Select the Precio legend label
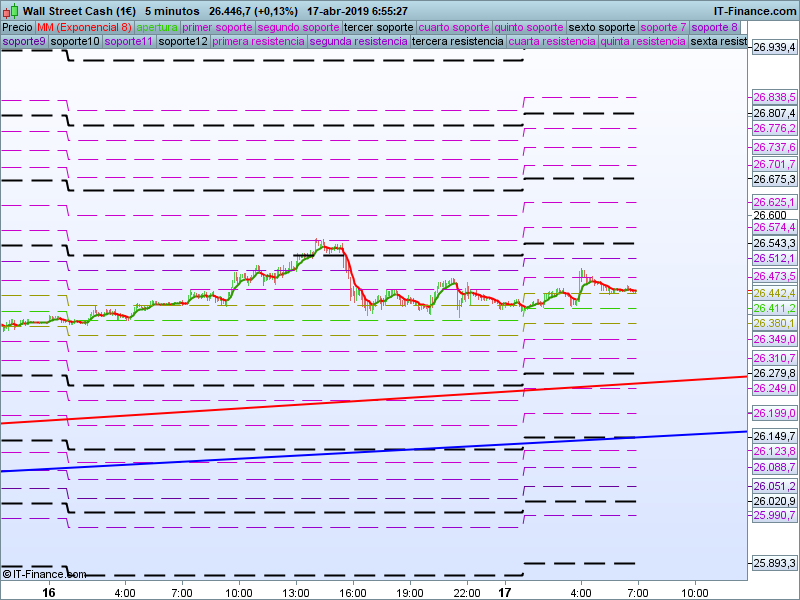 17,27
